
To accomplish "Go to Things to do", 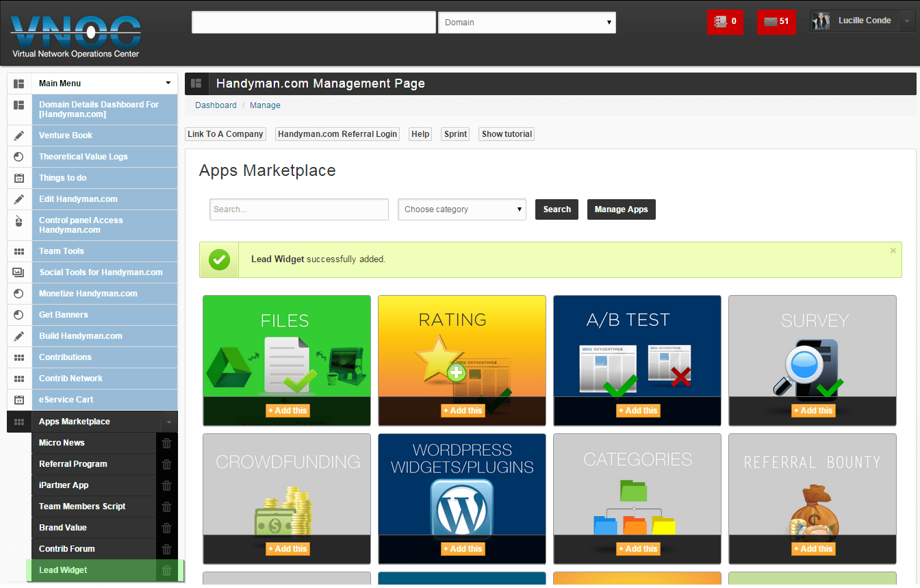I will [x=105, y=178].
